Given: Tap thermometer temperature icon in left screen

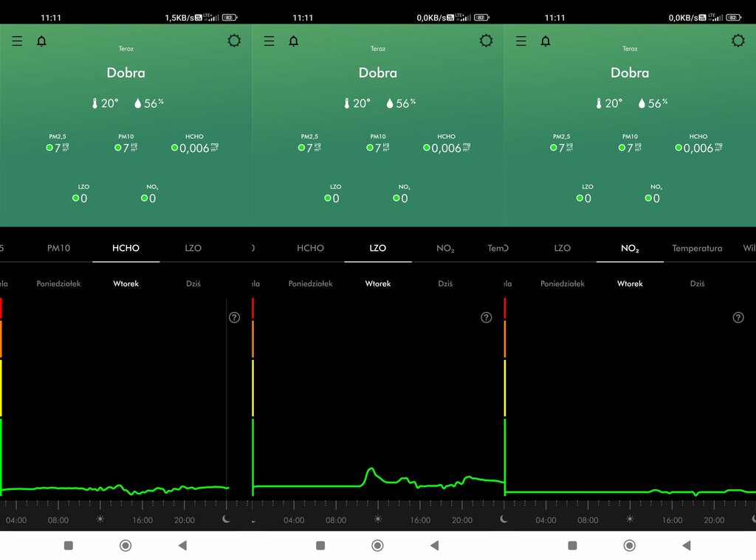Looking at the screenshot, I should pyautogui.click(x=95, y=103).
